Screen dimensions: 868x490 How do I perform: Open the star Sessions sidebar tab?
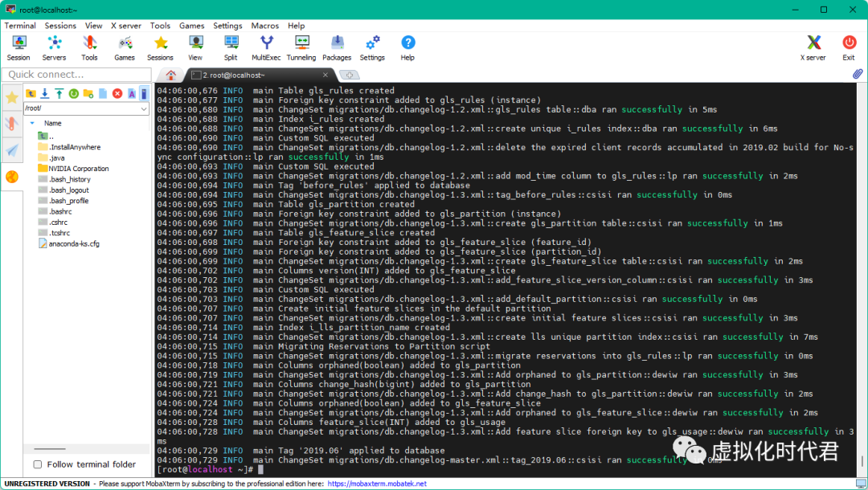click(x=11, y=97)
